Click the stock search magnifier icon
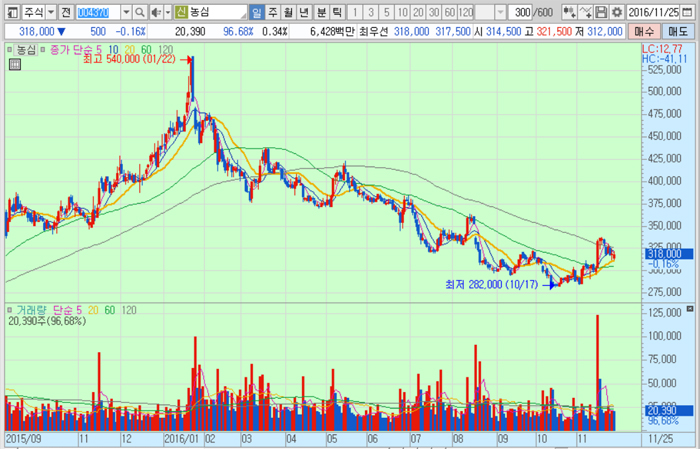Screen dimensions: 700x449 point(139,12)
